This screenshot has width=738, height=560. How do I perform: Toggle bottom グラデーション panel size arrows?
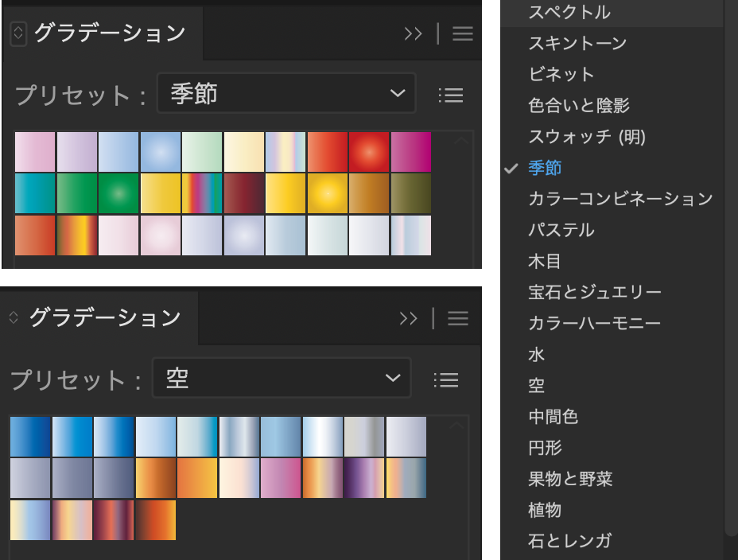[14, 318]
